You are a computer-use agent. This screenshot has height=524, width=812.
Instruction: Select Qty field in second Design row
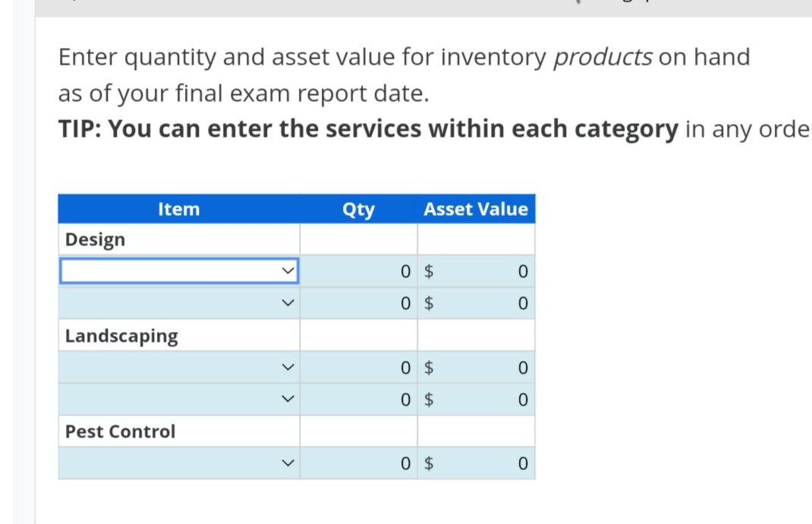click(x=358, y=303)
